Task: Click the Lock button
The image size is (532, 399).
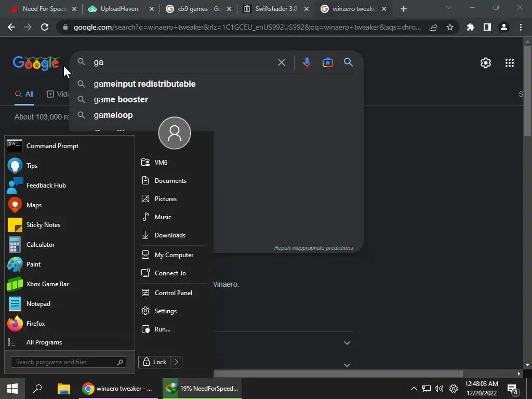Action: 154,362
